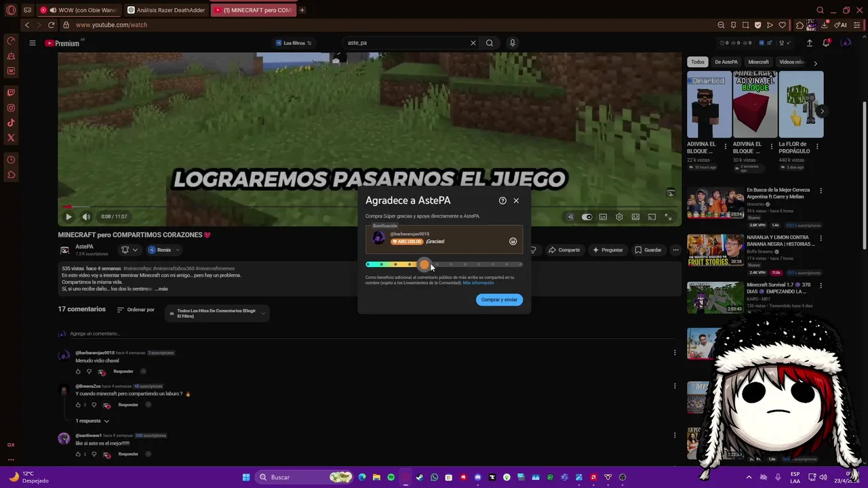868x488 pixels.
Task: Open the Ordenar por comments sort menu
Action: click(136, 310)
